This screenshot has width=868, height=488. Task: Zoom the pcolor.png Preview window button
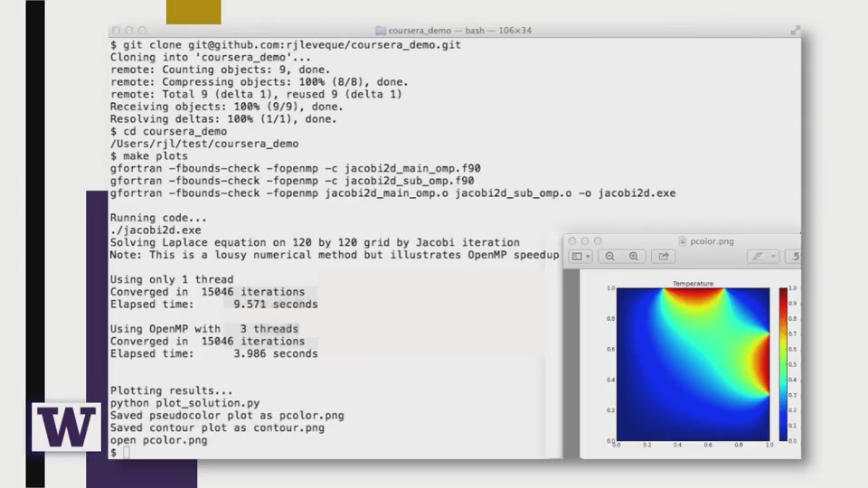click(x=598, y=241)
